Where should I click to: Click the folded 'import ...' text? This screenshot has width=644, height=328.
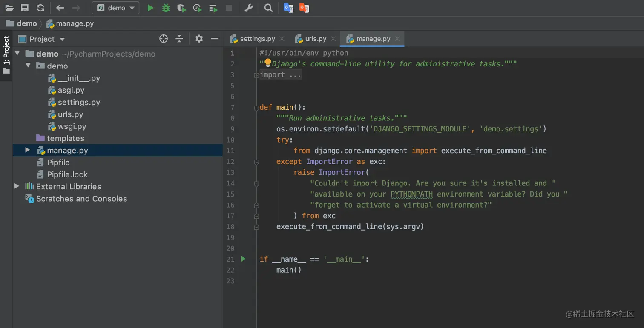pyautogui.click(x=281, y=75)
